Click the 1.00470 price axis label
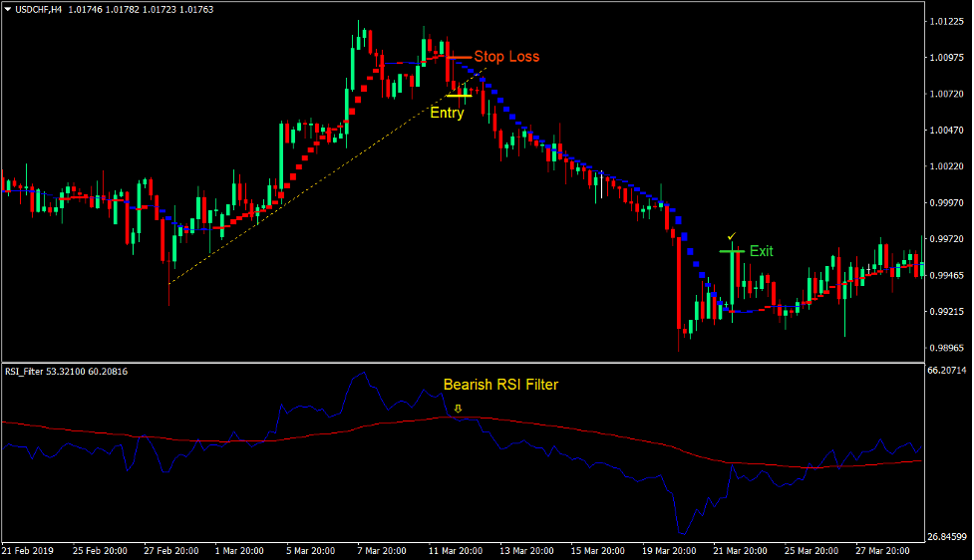This screenshot has width=974, height=560. coord(946,131)
